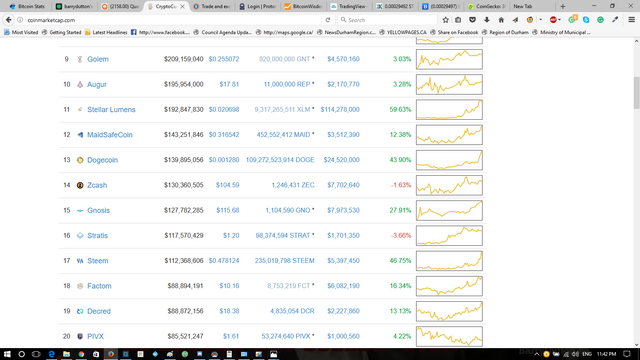Viewport: 640px width, 360px height.
Task: Click the site information icon in address bar
Action: tap(20, 20)
